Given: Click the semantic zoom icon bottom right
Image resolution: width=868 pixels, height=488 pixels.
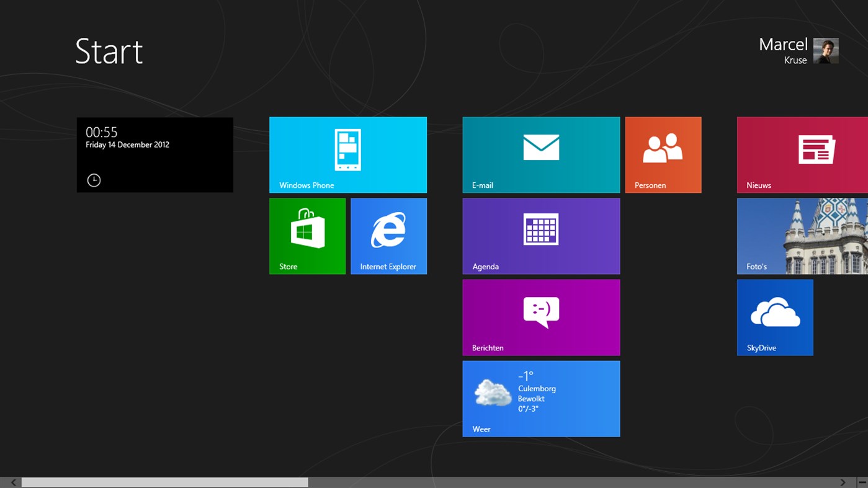Looking at the screenshot, I should 864,482.
